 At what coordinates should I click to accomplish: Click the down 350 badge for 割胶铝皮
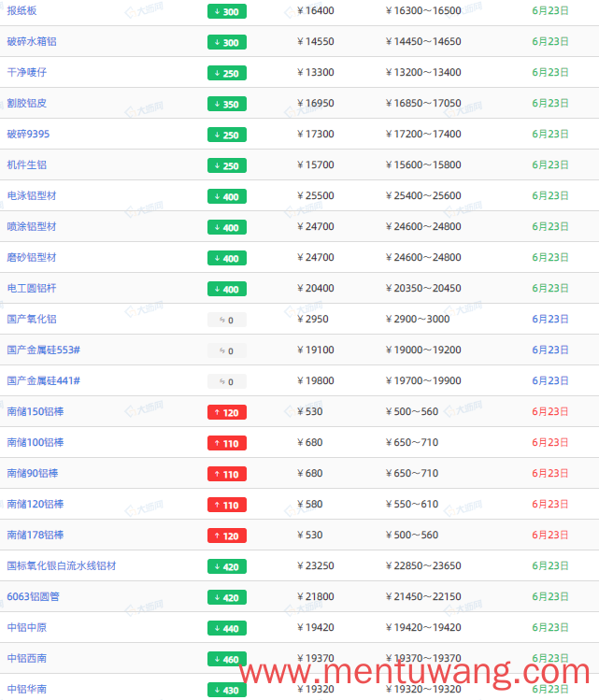click(x=227, y=104)
